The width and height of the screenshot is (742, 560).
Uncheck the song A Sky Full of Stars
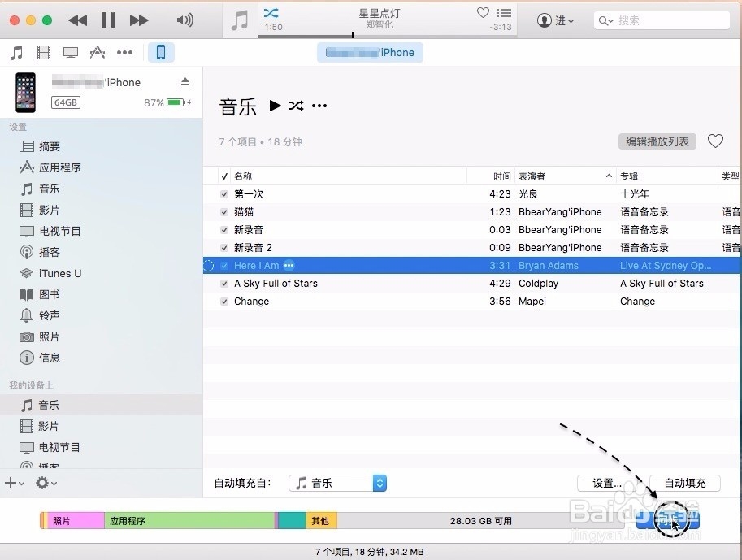tap(224, 284)
